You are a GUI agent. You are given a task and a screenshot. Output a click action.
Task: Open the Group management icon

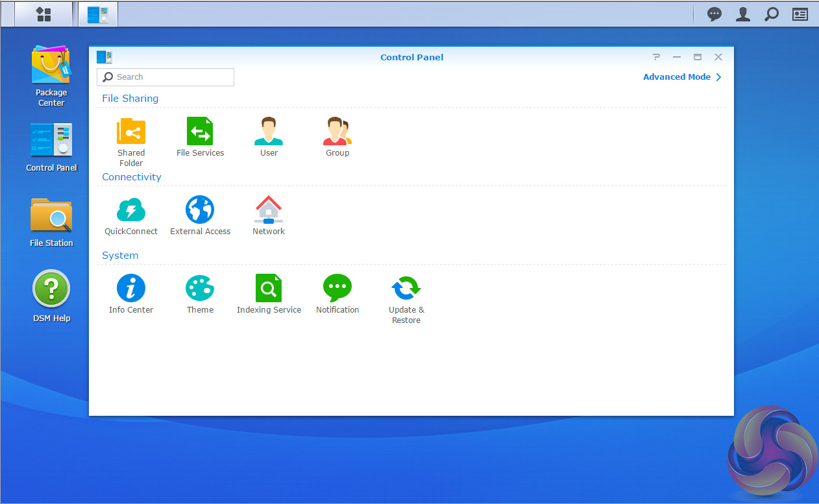click(337, 137)
